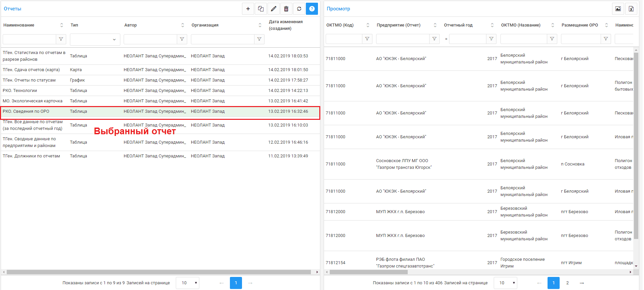Open records-per-page dropdown in Просмотр panel
644x290 pixels.
pos(505,283)
